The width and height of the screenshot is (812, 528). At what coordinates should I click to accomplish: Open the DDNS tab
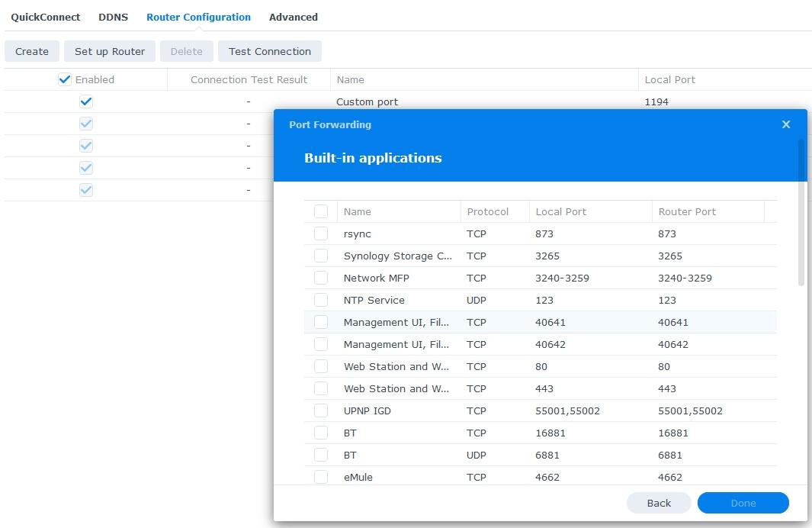click(113, 17)
